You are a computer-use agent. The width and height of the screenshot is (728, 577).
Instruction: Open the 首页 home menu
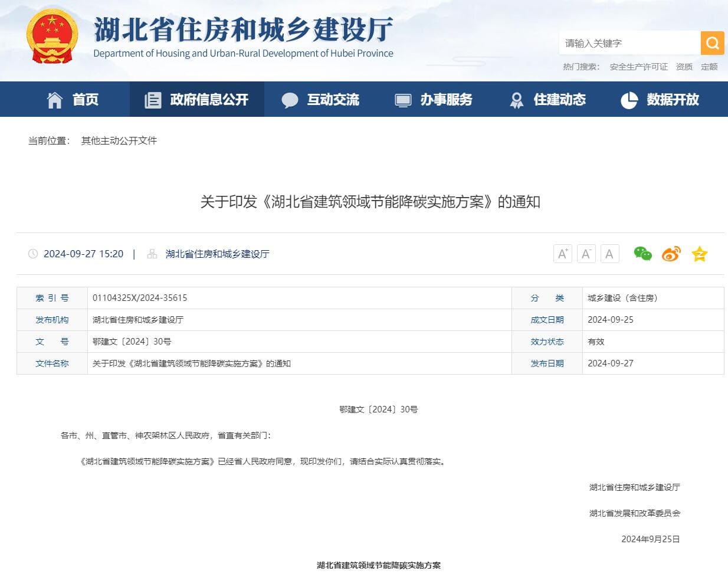[73, 100]
